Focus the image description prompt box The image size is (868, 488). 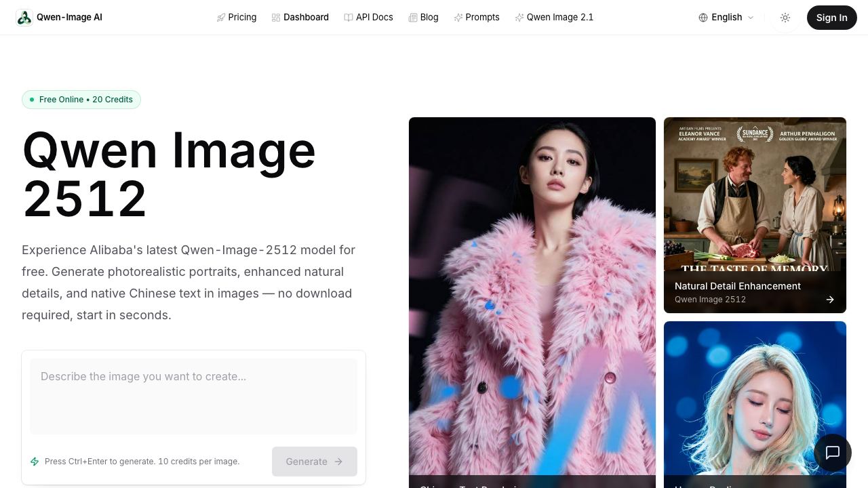coord(193,396)
